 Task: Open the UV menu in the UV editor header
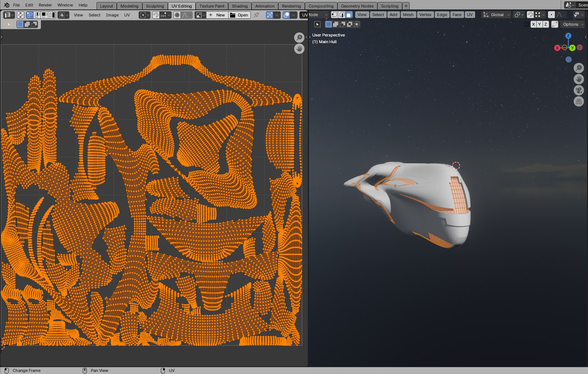127,15
